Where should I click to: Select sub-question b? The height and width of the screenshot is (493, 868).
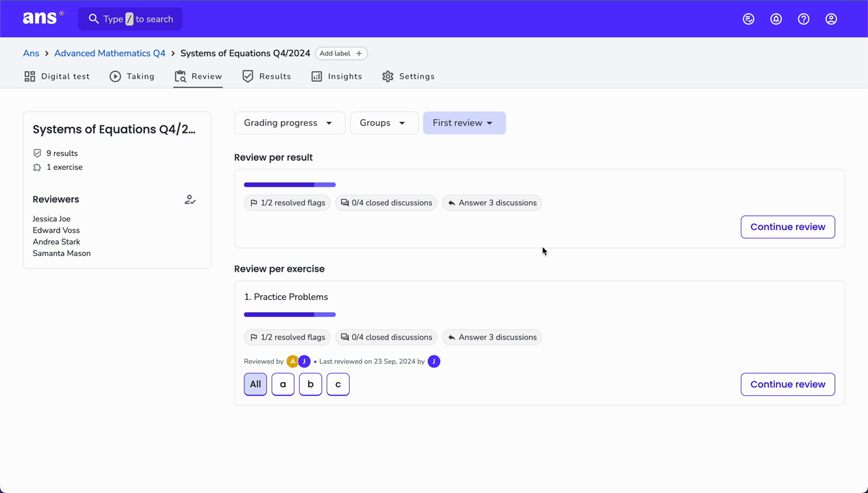(310, 384)
